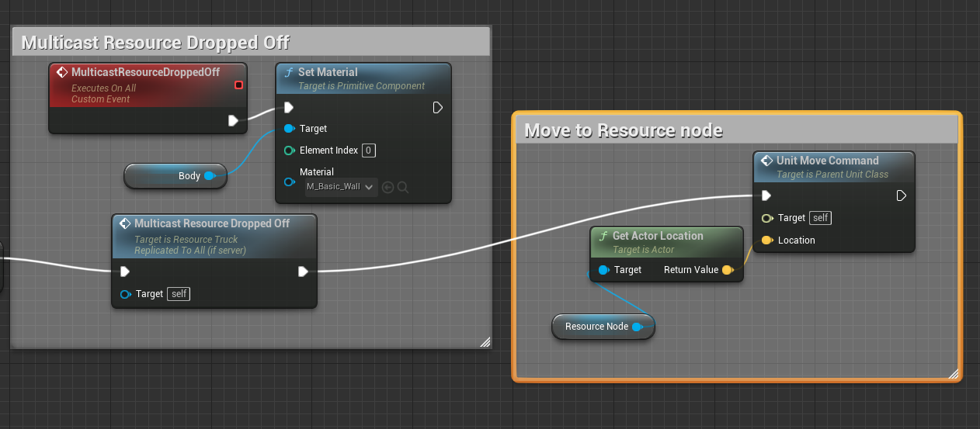Click the Location pin on Unit Move Command
Viewport: 980px width, 429px height.
click(x=766, y=240)
